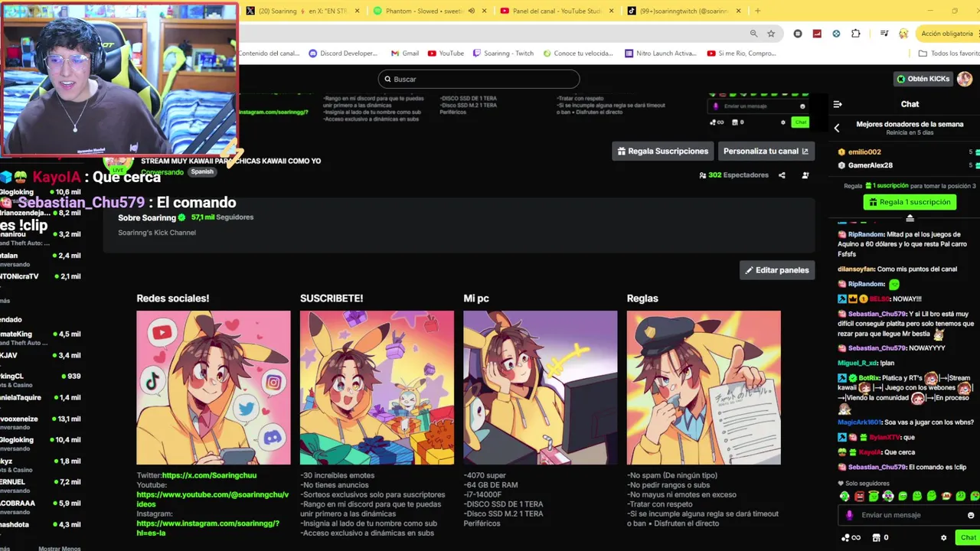This screenshot has width=980, height=551.
Task: Collapse the chat panel with the arrow-lines icon
Action: pos(838,104)
